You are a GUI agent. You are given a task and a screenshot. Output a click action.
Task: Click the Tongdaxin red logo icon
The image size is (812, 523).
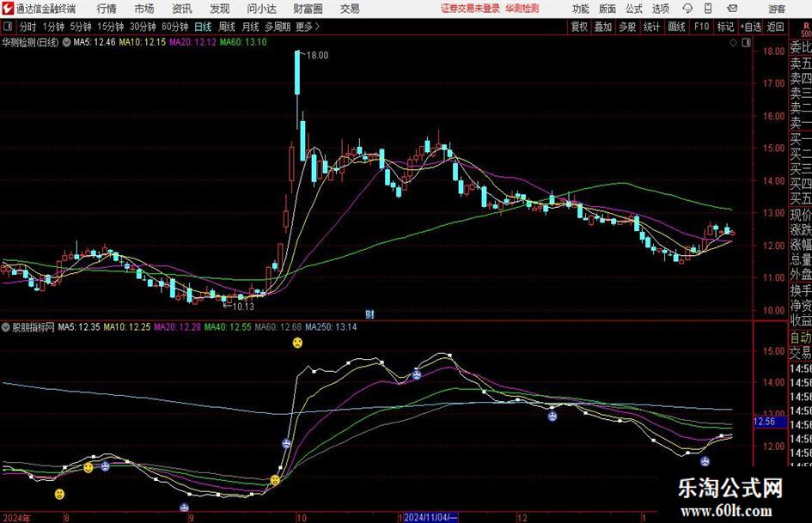8,9
